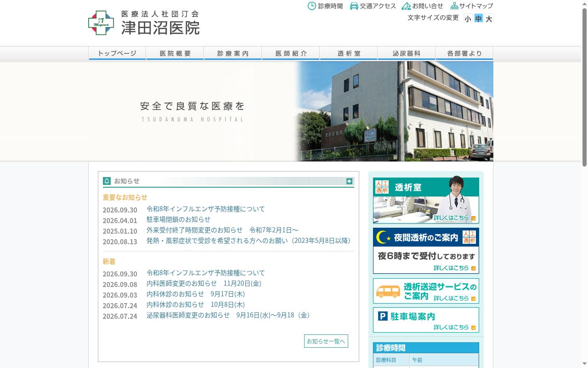Open 内科休診のお知らせ 9月17日 notice
The height and width of the screenshot is (368, 588).
tap(196, 294)
